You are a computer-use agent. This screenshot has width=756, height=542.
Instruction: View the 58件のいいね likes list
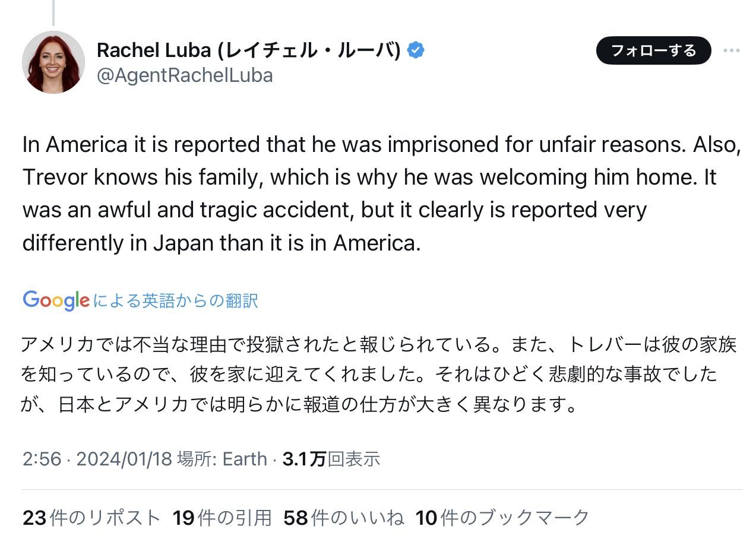(344, 518)
